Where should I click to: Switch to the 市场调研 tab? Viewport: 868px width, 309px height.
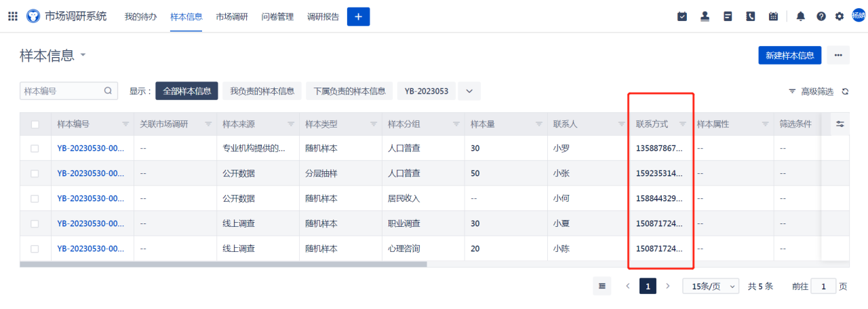click(x=232, y=16)
